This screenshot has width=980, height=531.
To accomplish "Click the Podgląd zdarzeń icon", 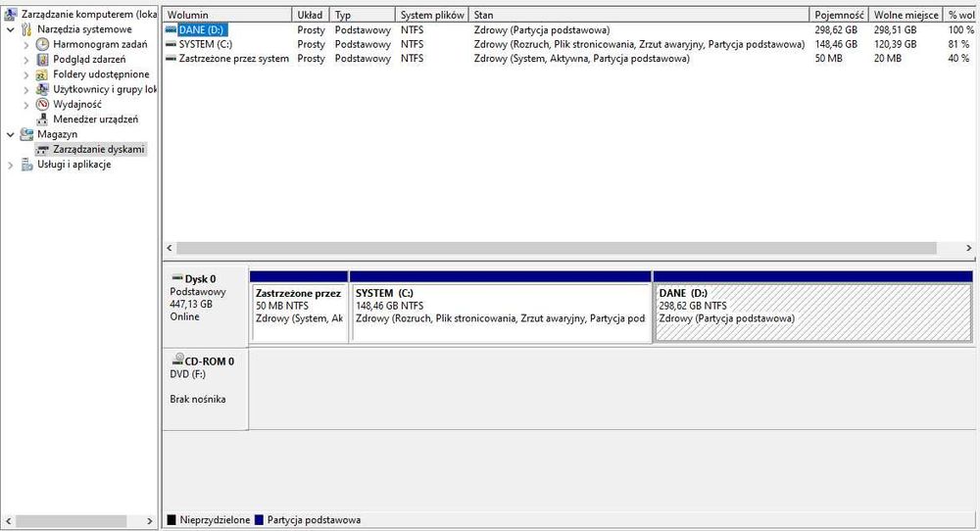I will pyautogui.click(x=42, y=60).
